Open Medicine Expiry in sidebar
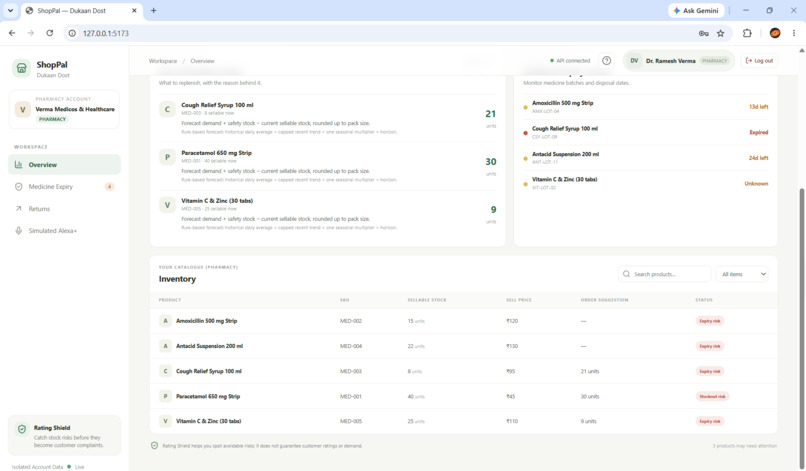806x471 pixels. pos(64,187)
